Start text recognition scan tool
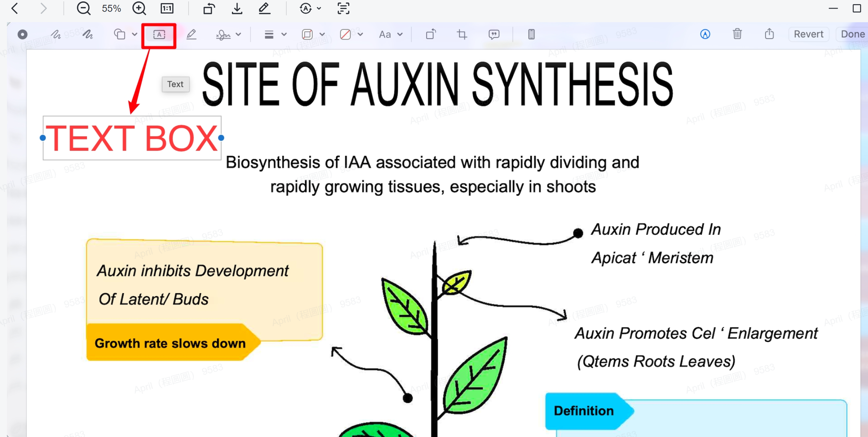This screenshot has width=868, height=437. 343,8
